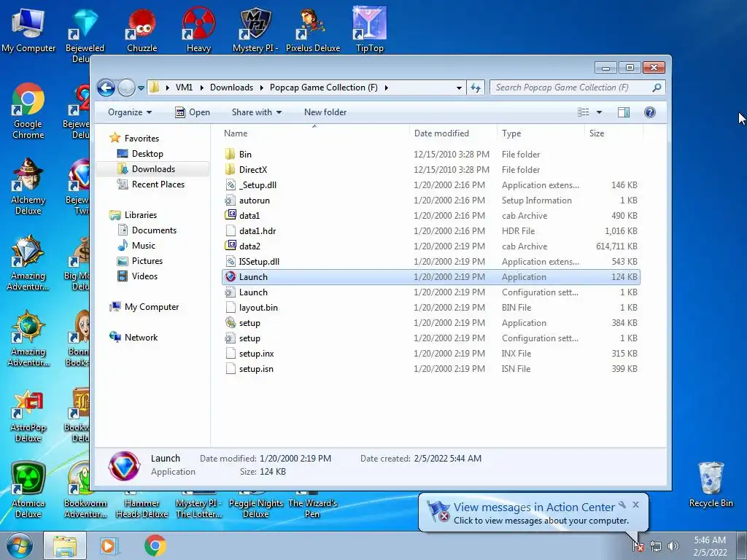The height and width of the screenshot is (560, 747).
Task: Expand arrow after Popcap Game Collection (F)
Action: pos(386,87)
